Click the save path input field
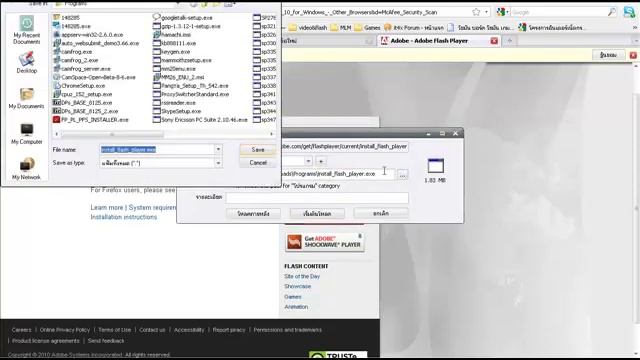The image size is (640, 360). (338, 174)
